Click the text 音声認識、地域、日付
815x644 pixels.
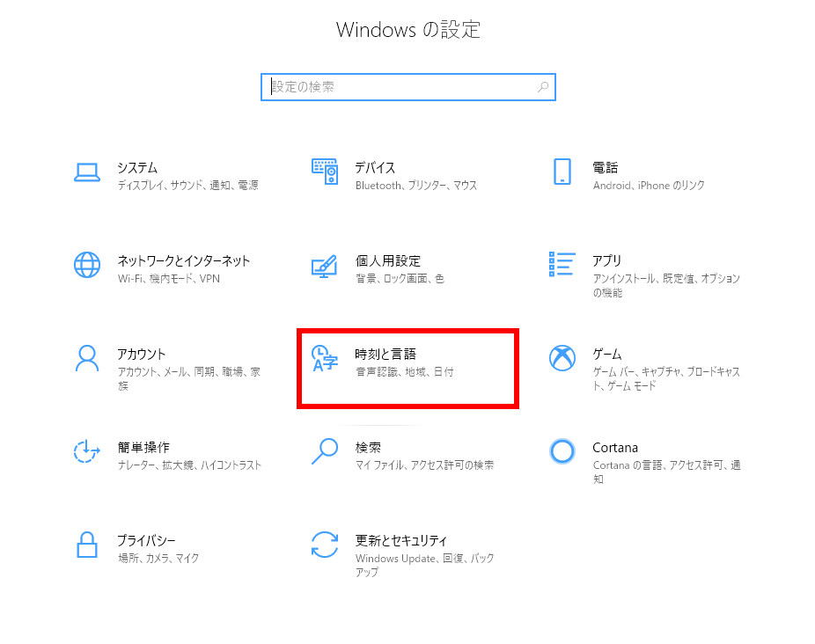(x=404, y=371)
